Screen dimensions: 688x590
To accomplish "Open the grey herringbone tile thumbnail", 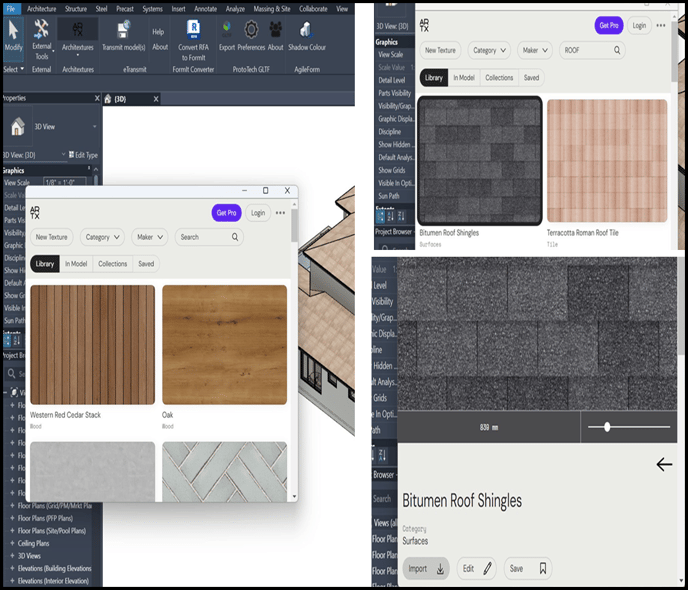I will 225,472.
